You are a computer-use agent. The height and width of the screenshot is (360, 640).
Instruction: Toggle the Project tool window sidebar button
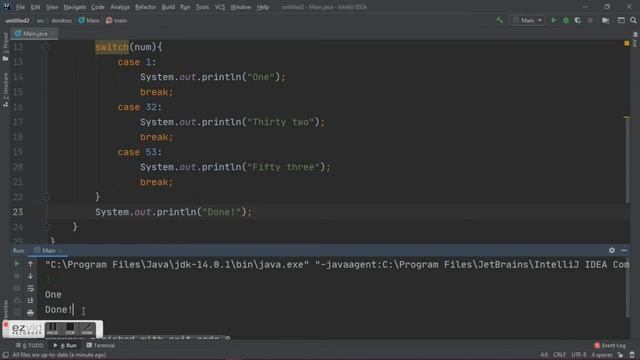(x=5, y=46)
